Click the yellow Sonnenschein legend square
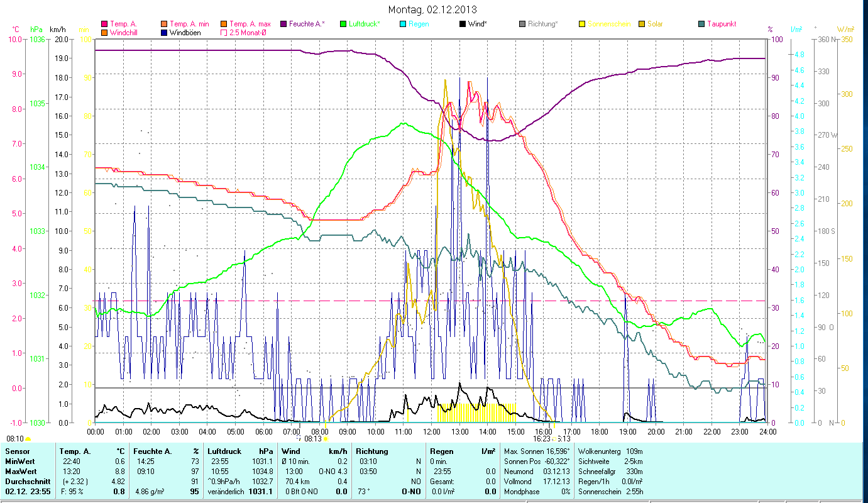 (581, 24)
